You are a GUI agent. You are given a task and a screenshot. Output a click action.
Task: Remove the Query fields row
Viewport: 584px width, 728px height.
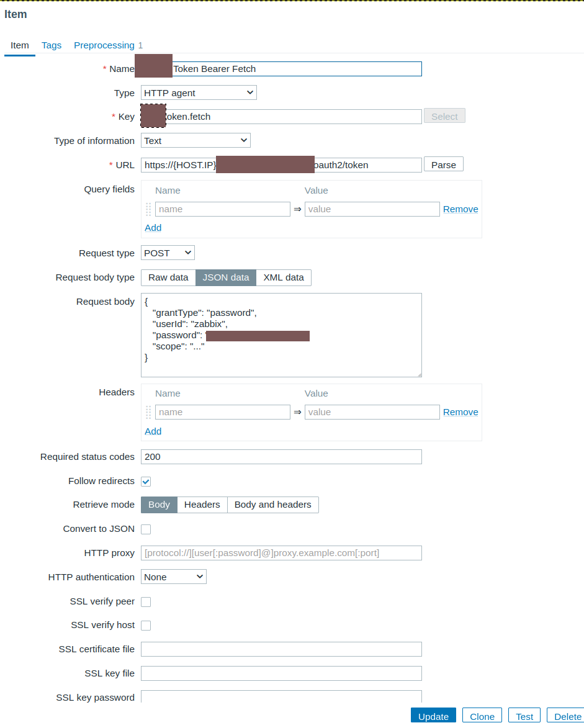[460, 209]
